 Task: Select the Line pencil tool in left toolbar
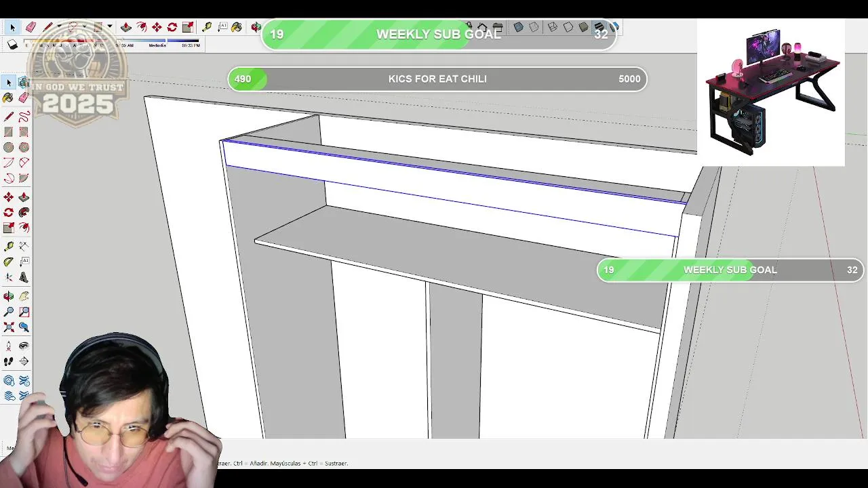[8, 116]
